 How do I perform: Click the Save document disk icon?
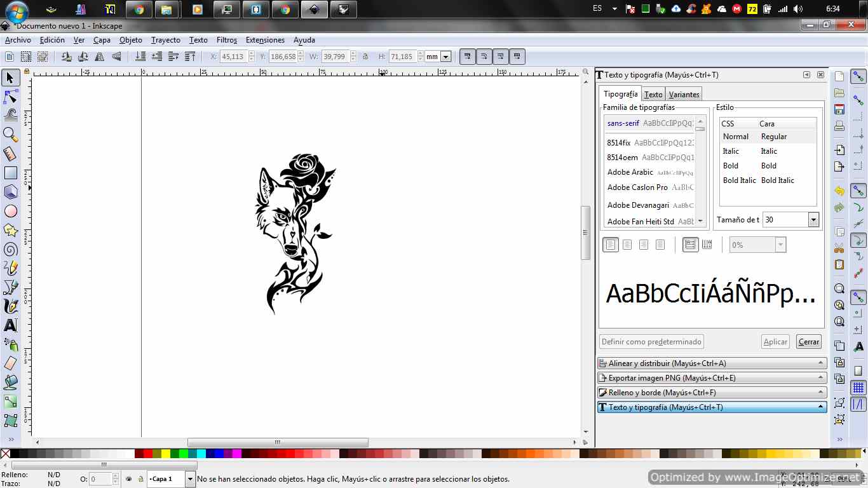(839, 109)
